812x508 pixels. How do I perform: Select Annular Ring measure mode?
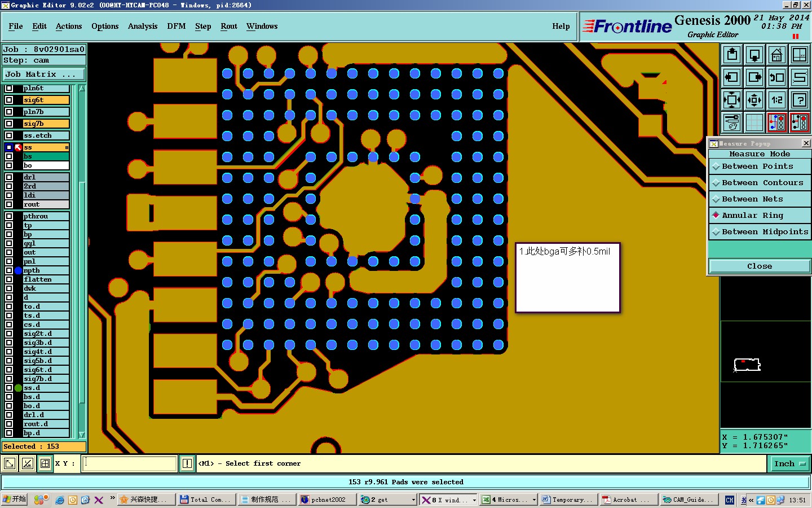[x=760, y=216]
